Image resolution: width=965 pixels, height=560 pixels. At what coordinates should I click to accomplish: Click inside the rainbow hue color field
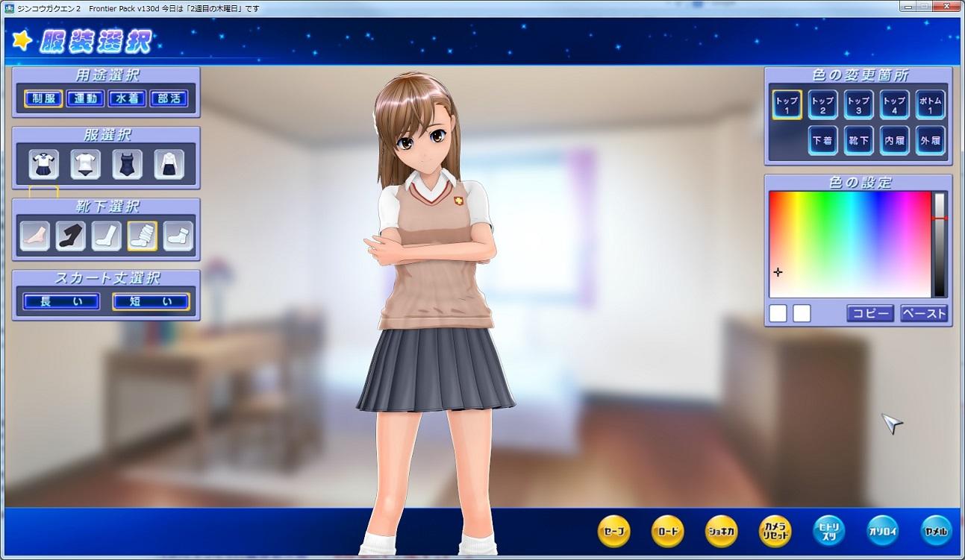(x=850, y=245)
